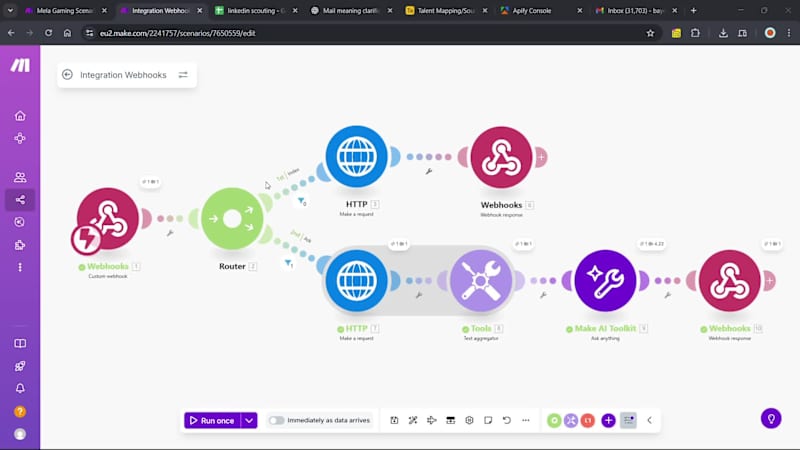
Task: Open the green Router module
Action: coord(232,218)
